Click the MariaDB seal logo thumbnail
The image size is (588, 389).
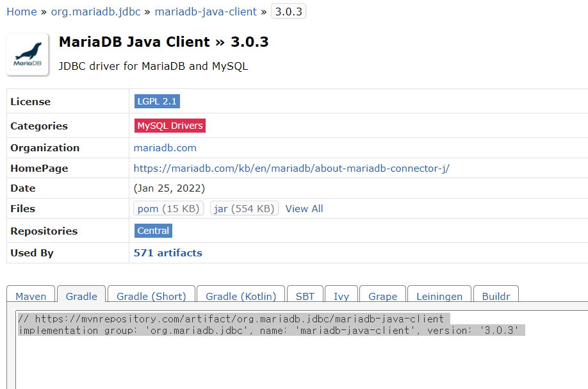coord(28,54)
